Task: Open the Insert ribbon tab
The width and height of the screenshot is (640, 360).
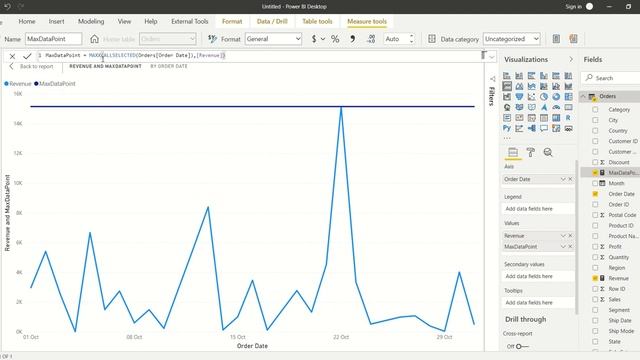Action: (56, 21)
